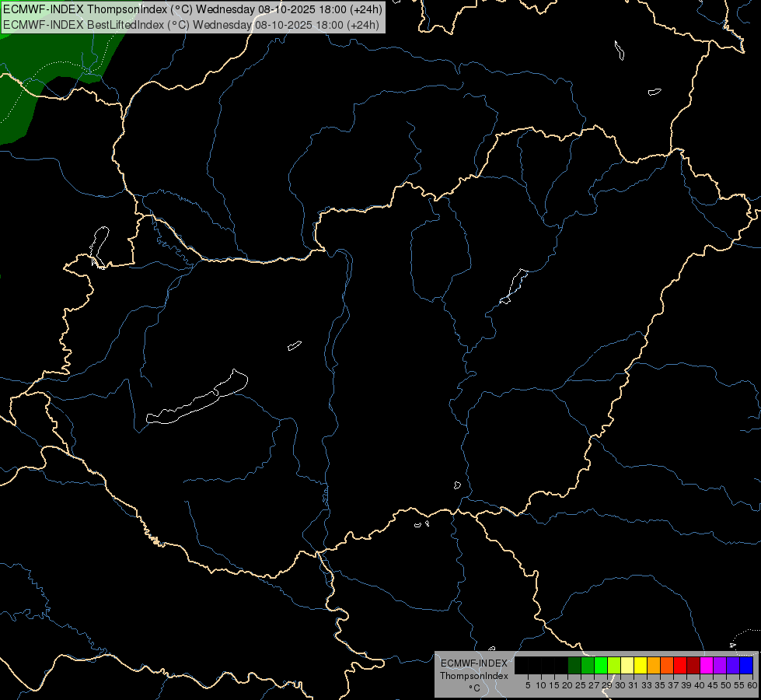Screen dimensions: 761x700
Task: Select the bright green 27-29 legend swatch
Action: (602, 665)
